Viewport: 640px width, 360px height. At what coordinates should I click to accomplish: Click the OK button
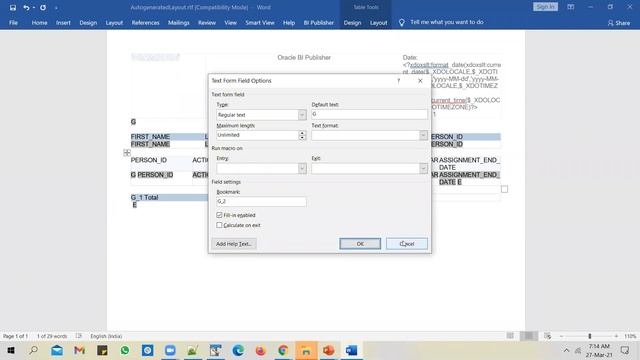coord(360,244)
